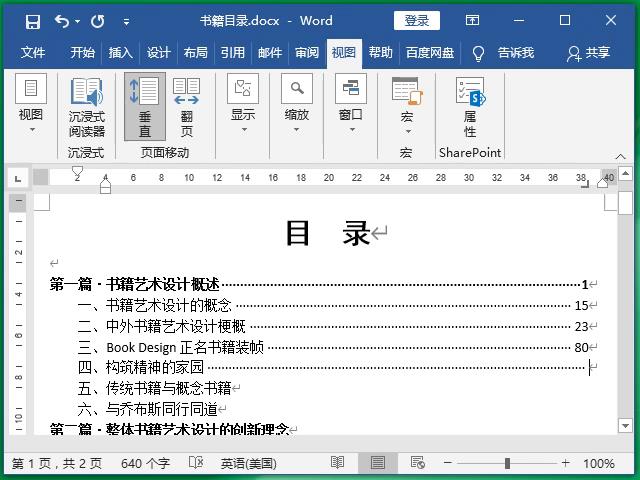Click the 英语(美国) language indicator
640x480 pixels.
click(249, 464)
